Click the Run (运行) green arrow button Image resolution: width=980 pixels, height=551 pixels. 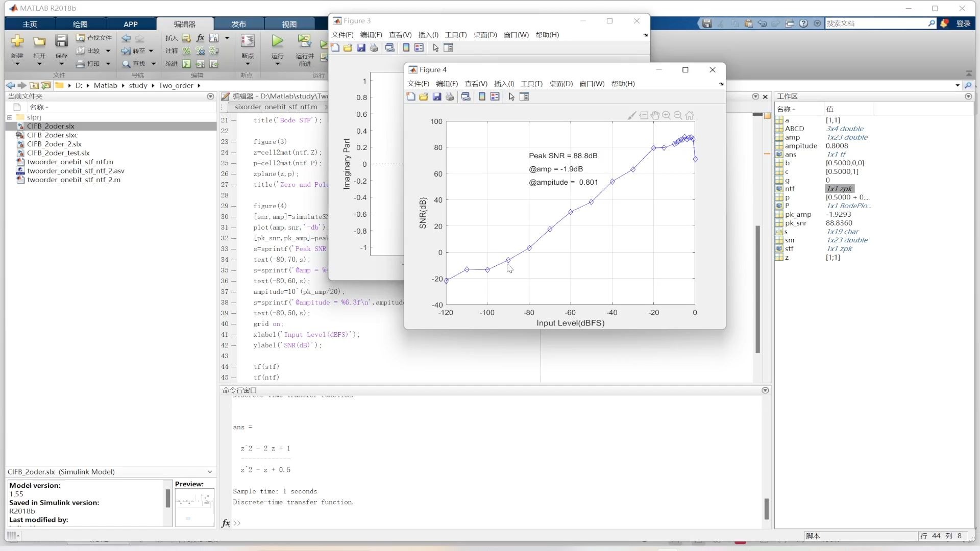pyautogui.click(x=277, y=41)
